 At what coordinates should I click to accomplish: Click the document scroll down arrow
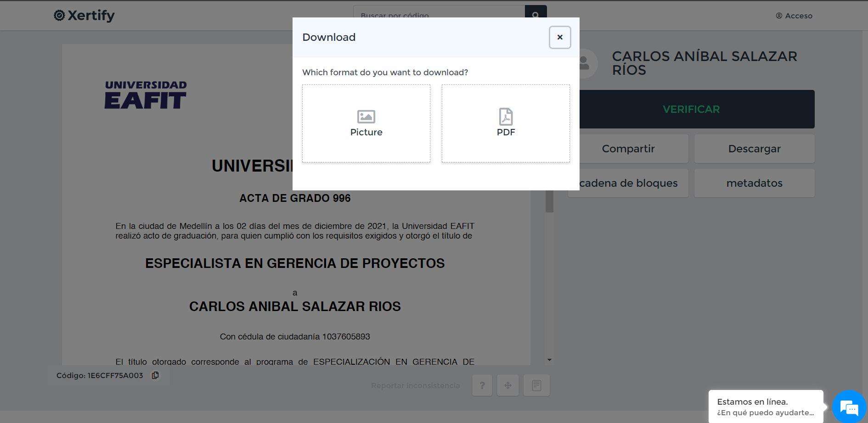[549, 360]
